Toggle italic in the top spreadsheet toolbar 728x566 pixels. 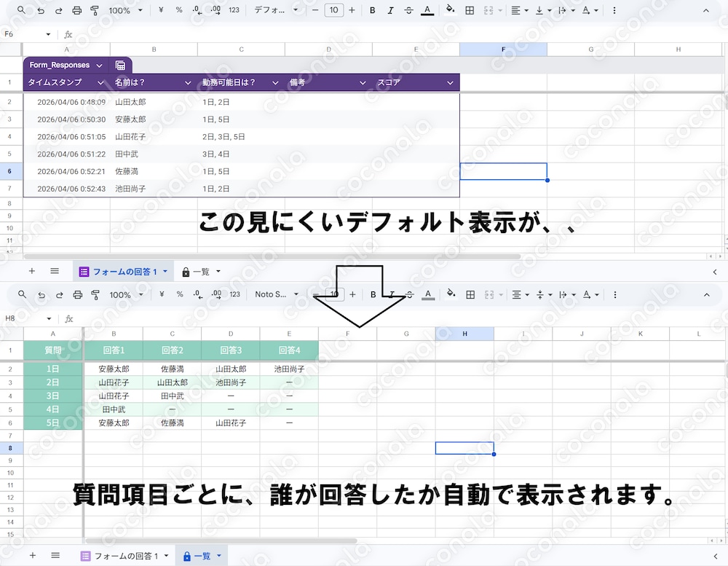coord(390,10)
